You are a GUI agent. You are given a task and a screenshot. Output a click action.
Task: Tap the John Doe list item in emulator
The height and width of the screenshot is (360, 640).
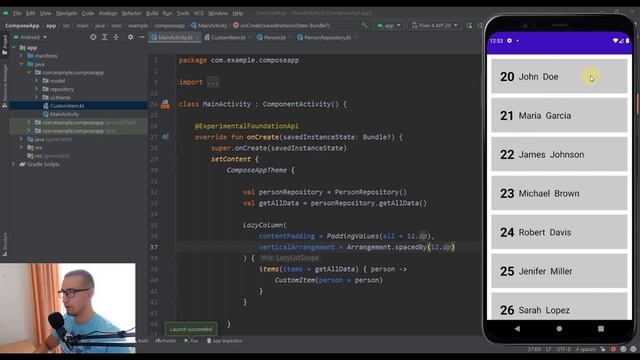[x=559, y=76]
